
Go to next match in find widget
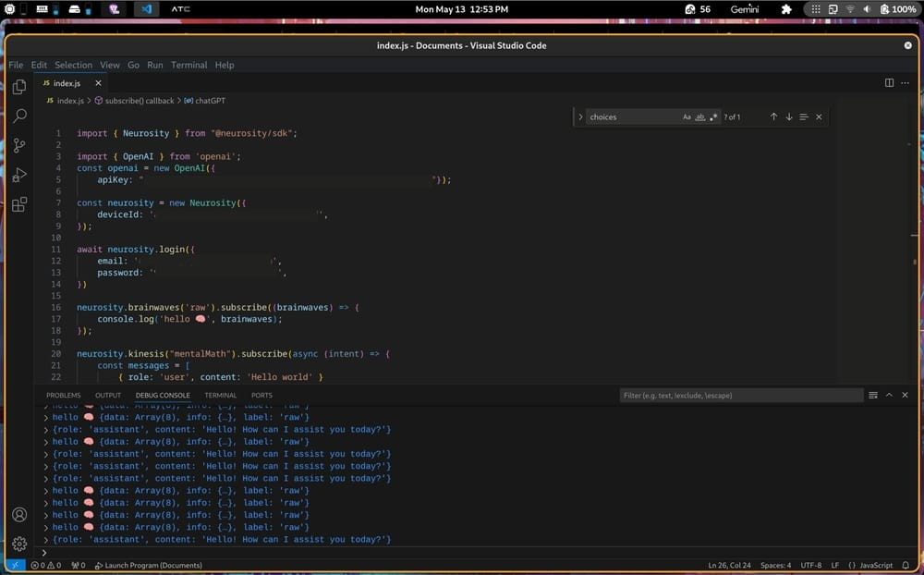point(789,117)
